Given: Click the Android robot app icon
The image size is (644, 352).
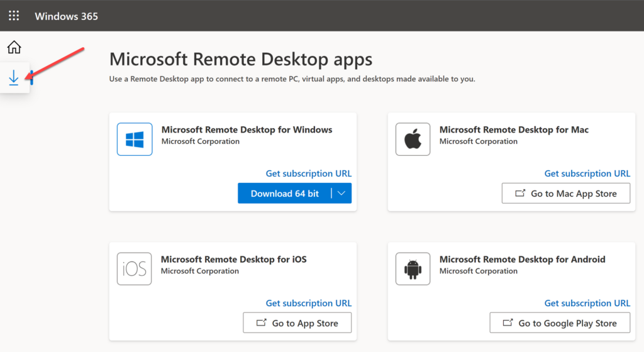Looking at the screenshot, I should [413, 269].
